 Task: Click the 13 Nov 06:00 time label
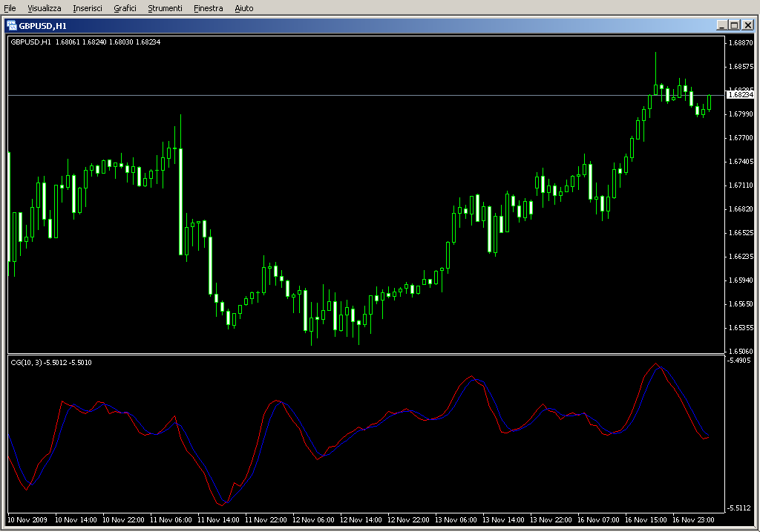[x=456, y=520]
